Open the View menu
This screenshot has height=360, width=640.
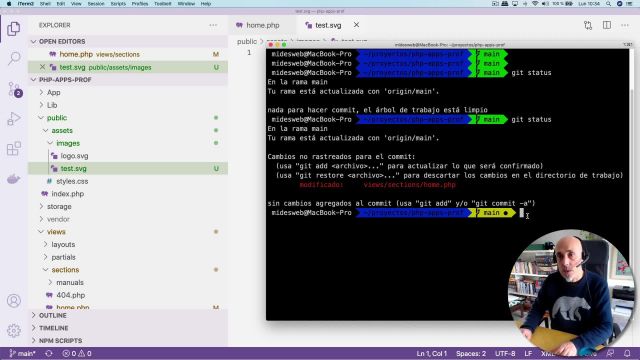point(76,4)
